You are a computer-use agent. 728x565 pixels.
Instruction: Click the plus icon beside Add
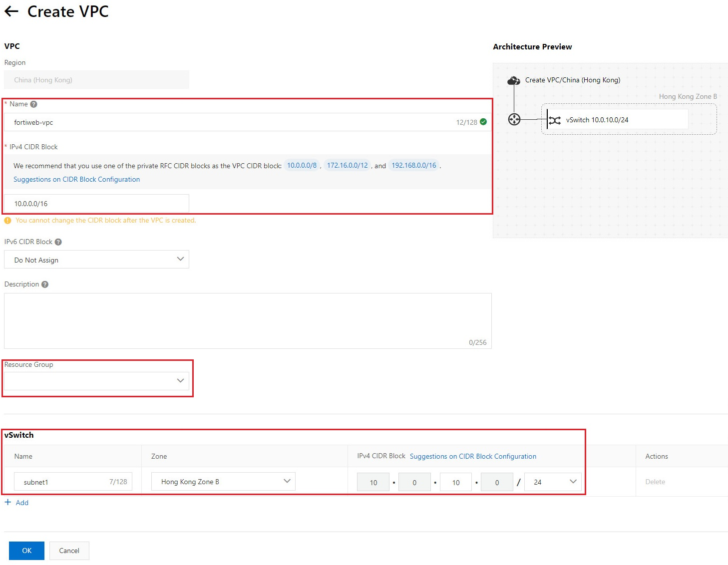point(8,503)
